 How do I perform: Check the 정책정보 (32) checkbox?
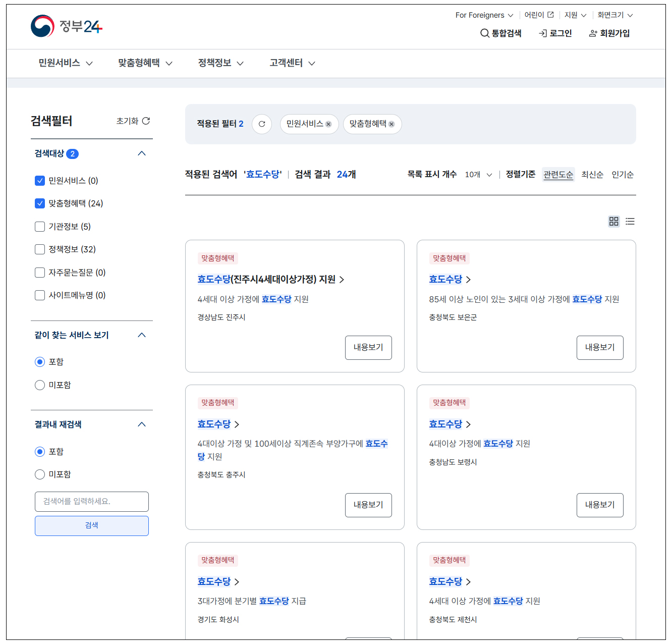click(40, 249)
